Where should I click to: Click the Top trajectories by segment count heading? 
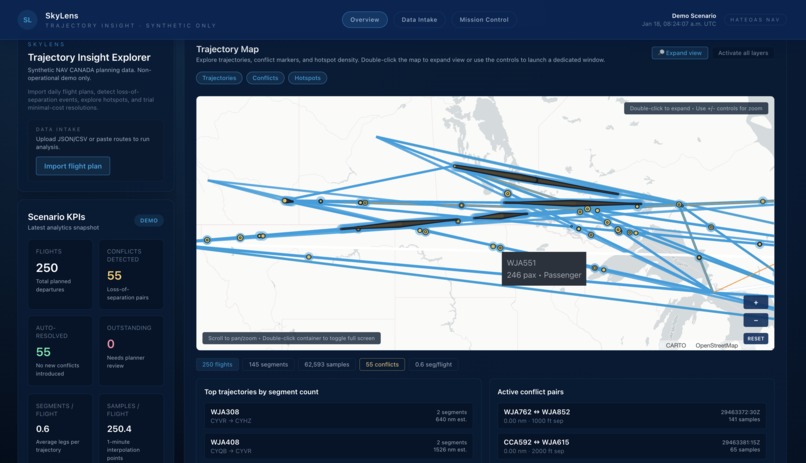click(261, 392)
